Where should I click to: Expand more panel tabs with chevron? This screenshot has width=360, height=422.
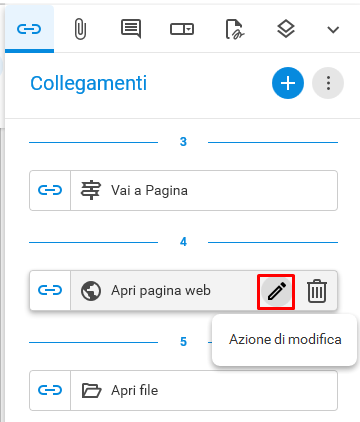pyautogui.click(x=333, y=30)
